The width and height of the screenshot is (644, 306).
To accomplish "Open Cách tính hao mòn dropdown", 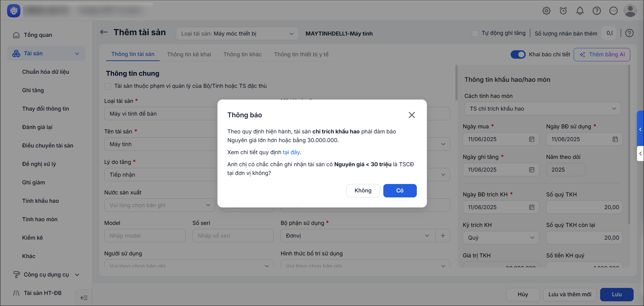I will [x=542, y=109].
